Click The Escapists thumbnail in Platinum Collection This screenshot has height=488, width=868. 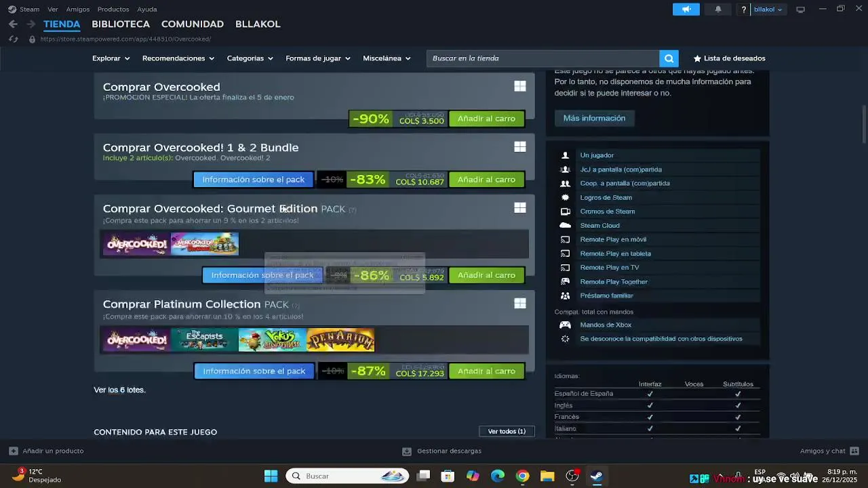[x=204, y=340]
